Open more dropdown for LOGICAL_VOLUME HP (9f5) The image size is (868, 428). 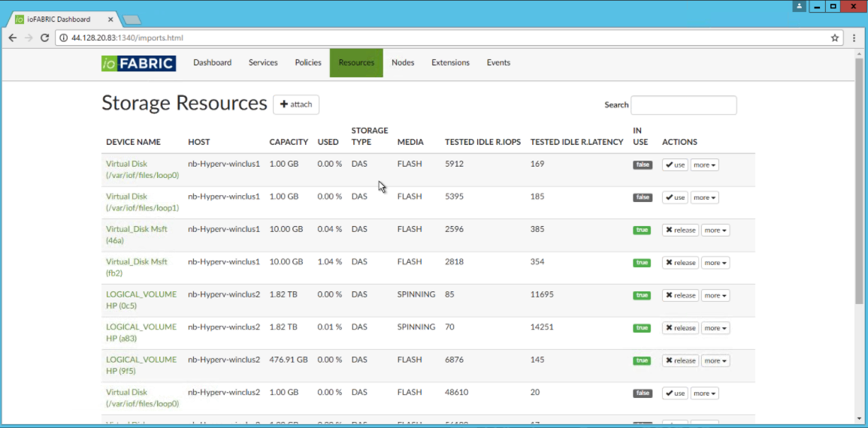[715, 361]
